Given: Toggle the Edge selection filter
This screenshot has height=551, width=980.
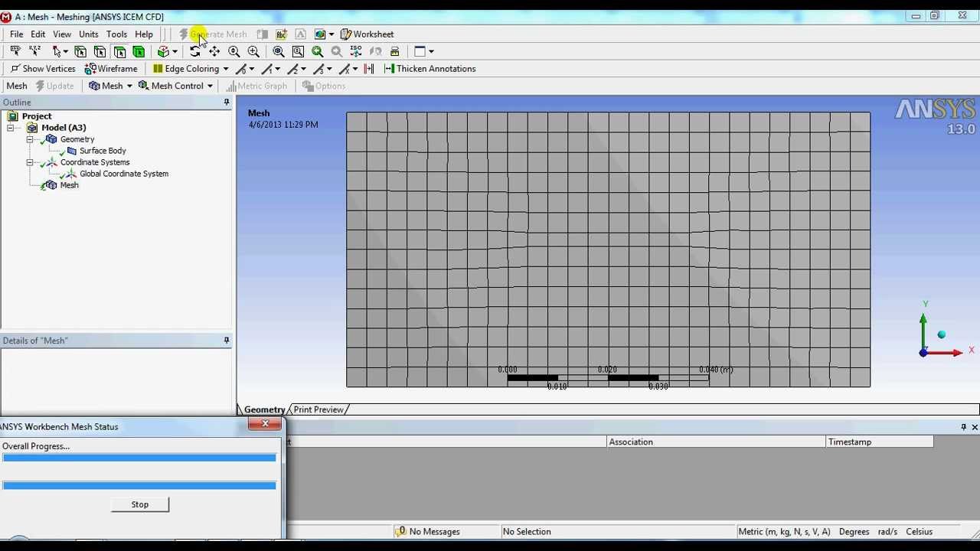Looking at the screenshot, I should coord(100,51).
